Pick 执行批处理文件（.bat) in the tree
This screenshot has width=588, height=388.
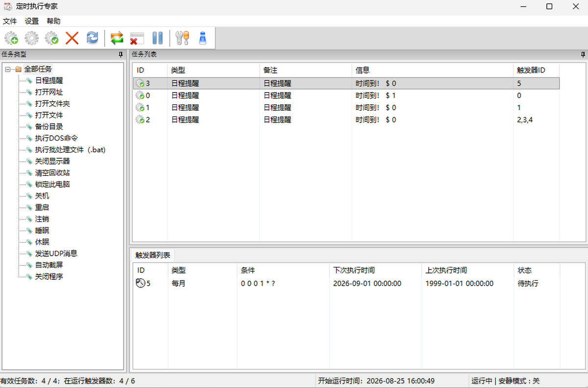(70, 150)
